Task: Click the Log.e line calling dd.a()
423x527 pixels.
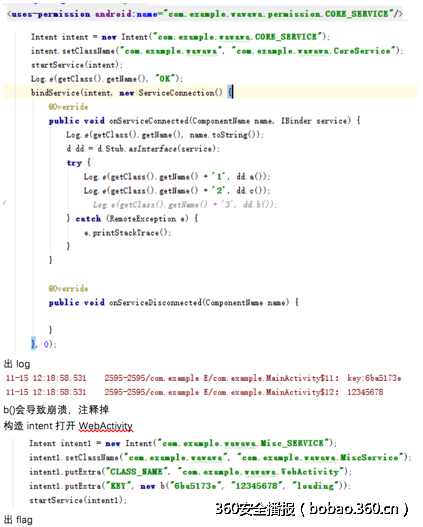Action: coord(177,177)
